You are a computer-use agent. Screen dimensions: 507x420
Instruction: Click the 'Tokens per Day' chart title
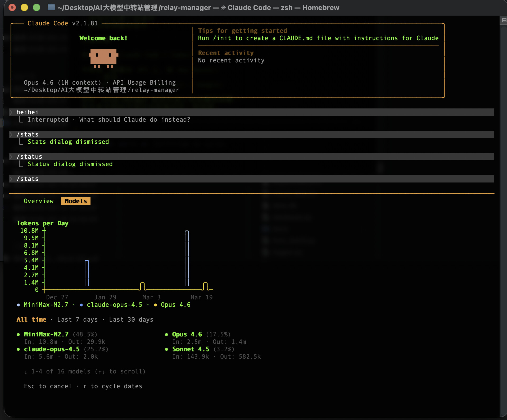point(42,223)
